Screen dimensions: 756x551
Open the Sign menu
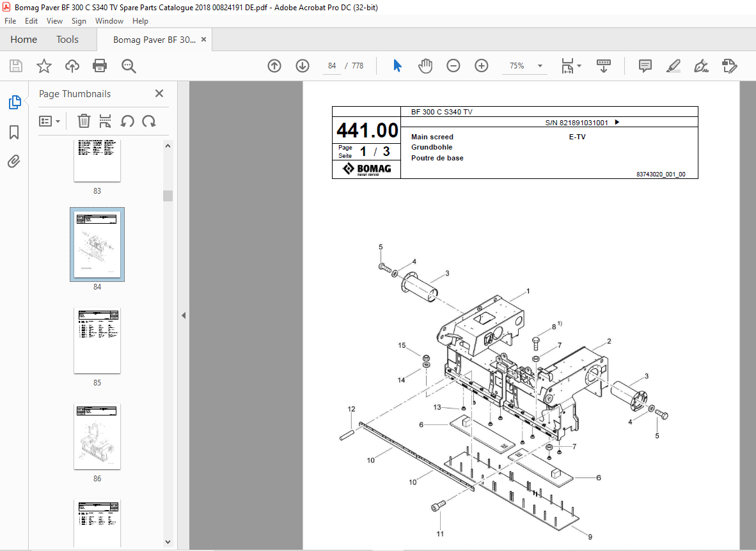[79, 20]
